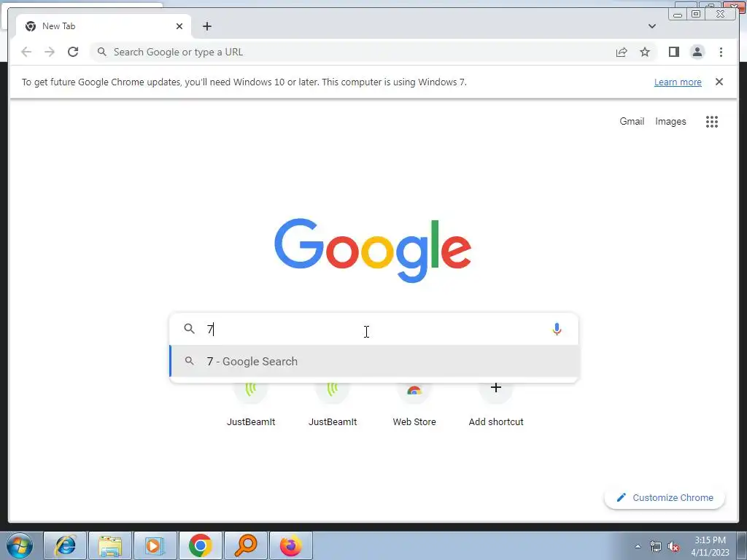Open Windows Media Player from the taskbar

pos(155,545)
